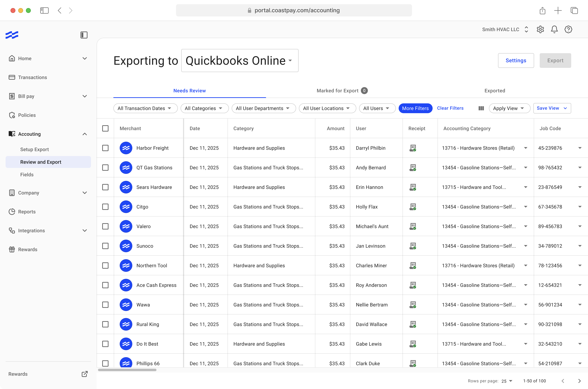Click Clear Filters link
Screen dimensions: 588x389
tap(450, 108)
